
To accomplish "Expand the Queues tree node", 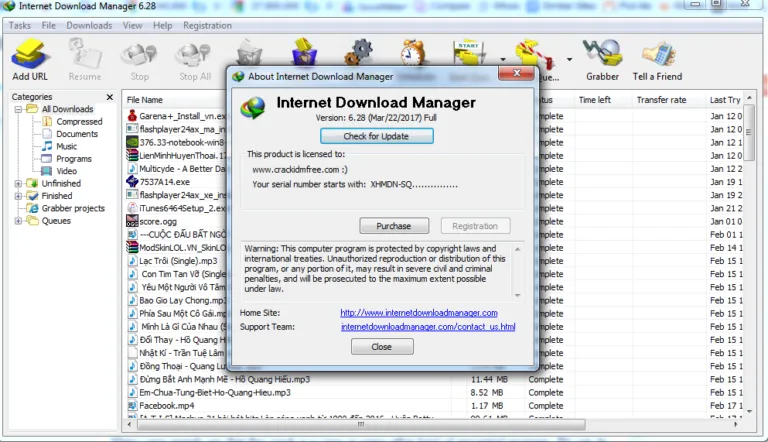I will 18,221.
